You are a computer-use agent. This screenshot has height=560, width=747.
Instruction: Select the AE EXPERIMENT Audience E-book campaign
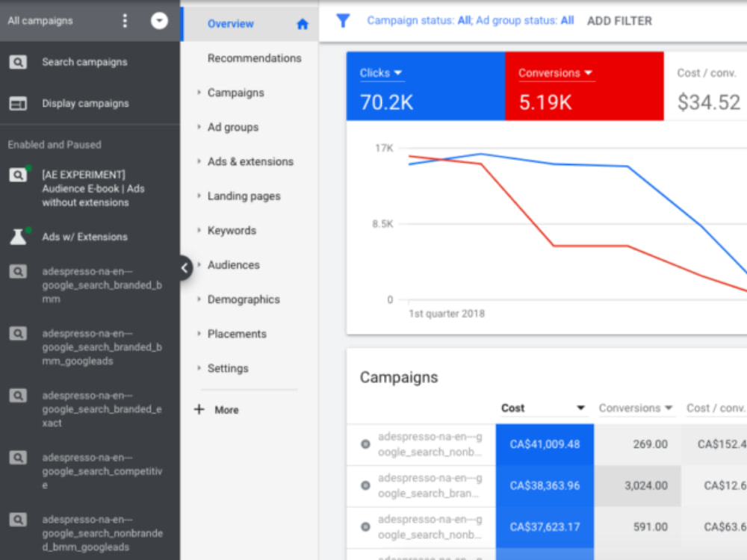[x=93, y=189]
